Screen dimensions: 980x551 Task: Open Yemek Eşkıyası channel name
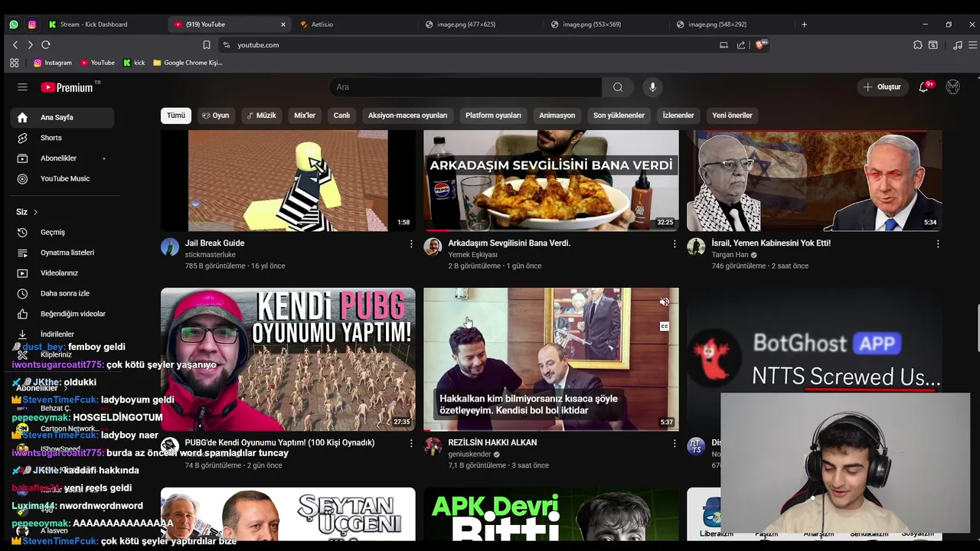pos(472,255)
